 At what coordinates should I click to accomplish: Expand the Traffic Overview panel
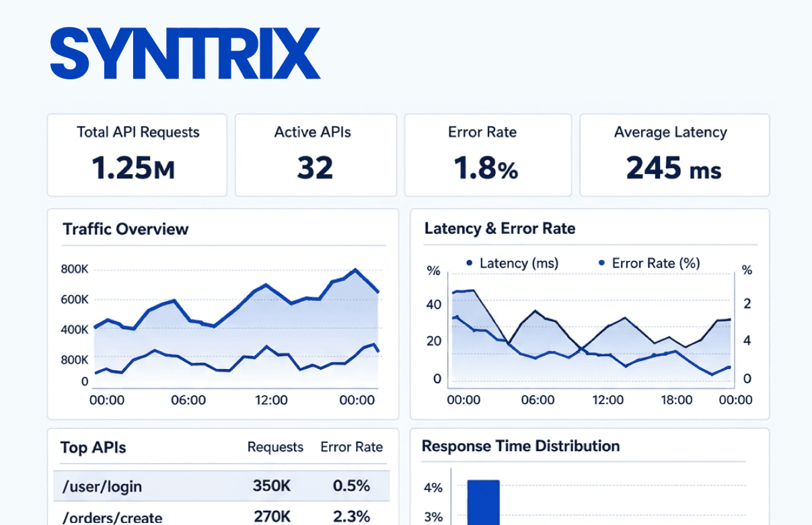tap(125, 229)
